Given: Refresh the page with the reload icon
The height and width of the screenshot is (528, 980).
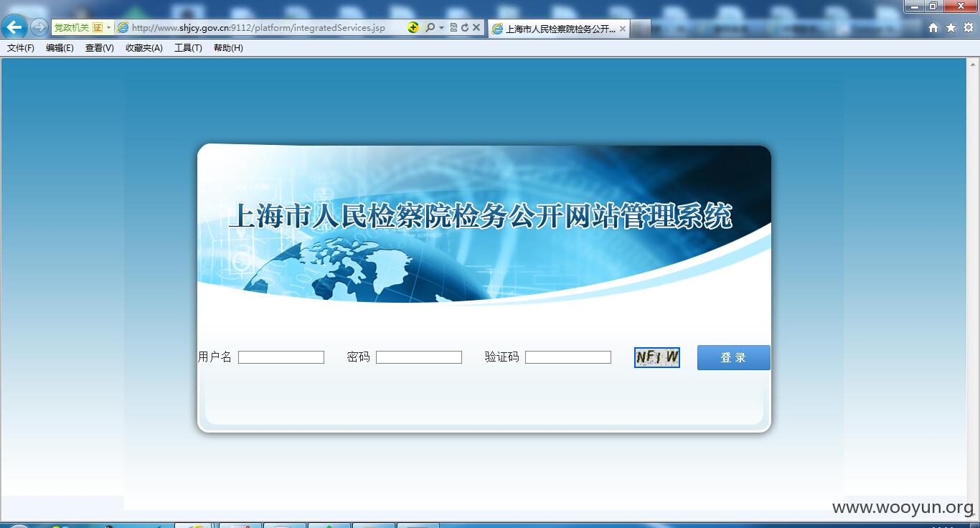Looking at the screenshot, I should 464,27.
